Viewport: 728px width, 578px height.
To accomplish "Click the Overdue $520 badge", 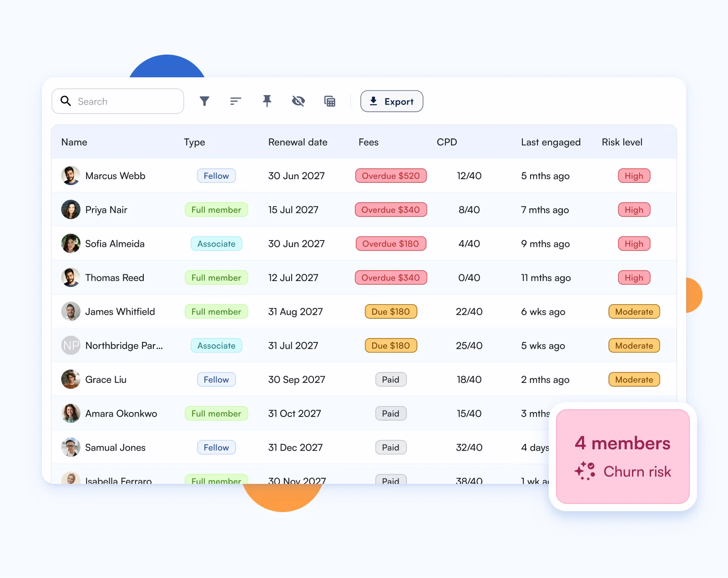I will click(x=391, y=176).
